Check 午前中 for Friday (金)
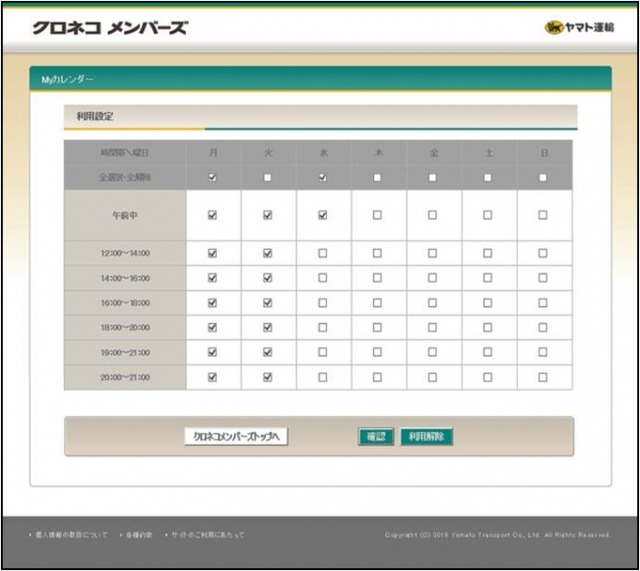The height and width of the screenshot is (571, 640). (x=432, y=215)
